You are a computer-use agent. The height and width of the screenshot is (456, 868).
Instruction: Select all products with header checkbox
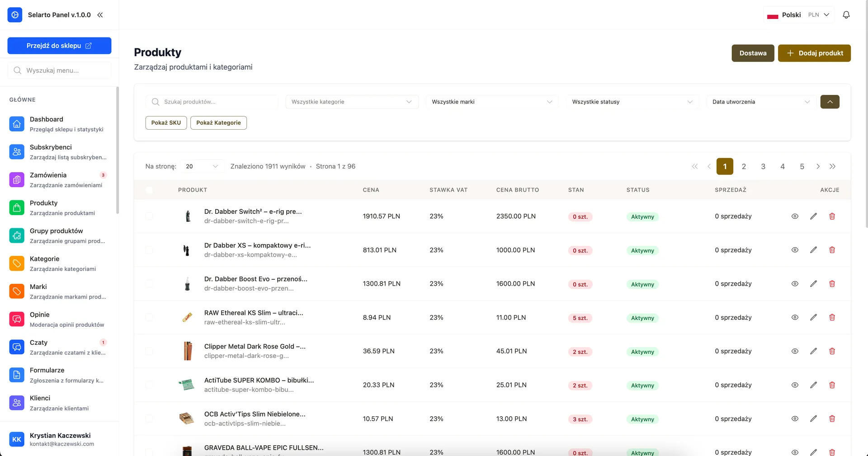(149, 190)
